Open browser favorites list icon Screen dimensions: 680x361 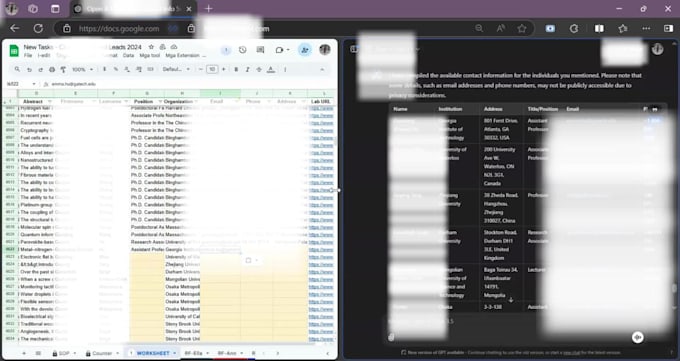[623, 29]
